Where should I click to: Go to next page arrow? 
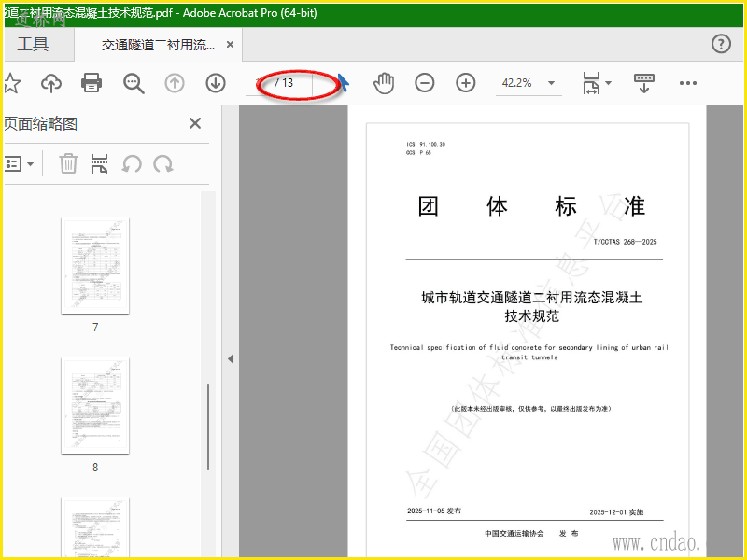[x=216, y=83]
